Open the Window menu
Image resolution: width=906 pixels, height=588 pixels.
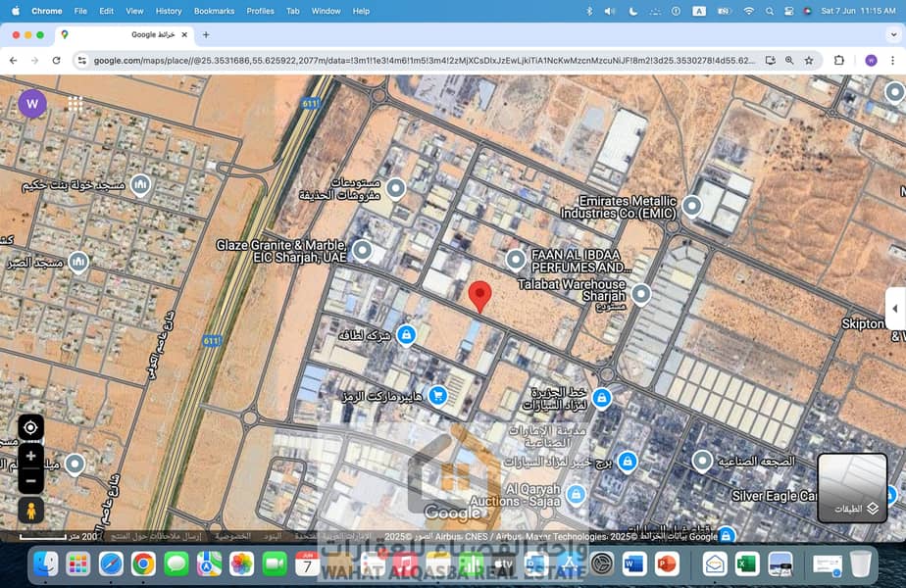click(326, 11)
